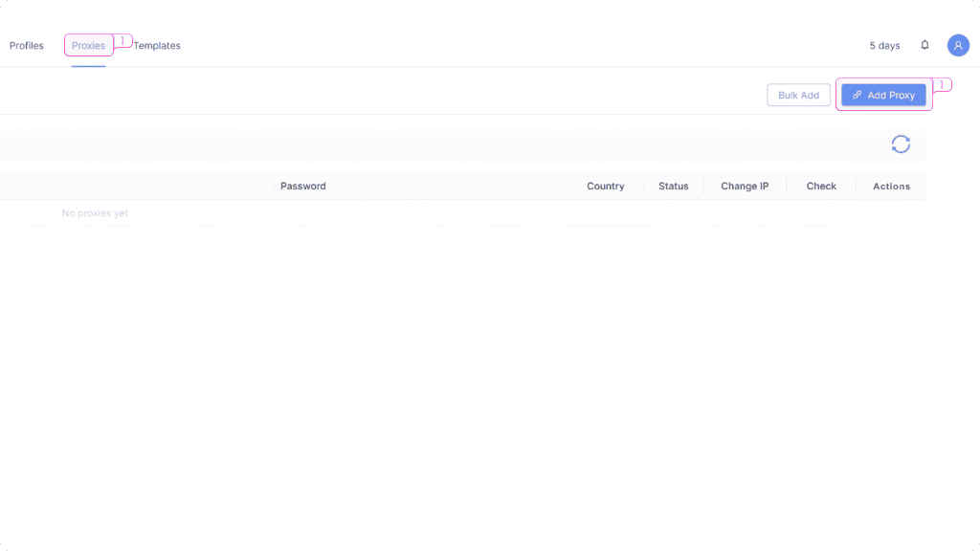
Task: Open the 5 days subscription details
Action: 883,45
